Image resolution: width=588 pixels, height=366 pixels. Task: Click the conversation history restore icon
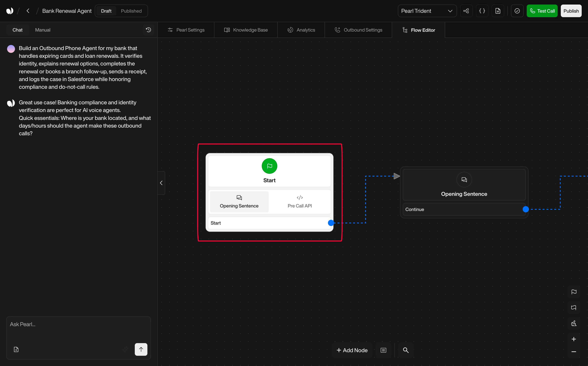(149, 30)
